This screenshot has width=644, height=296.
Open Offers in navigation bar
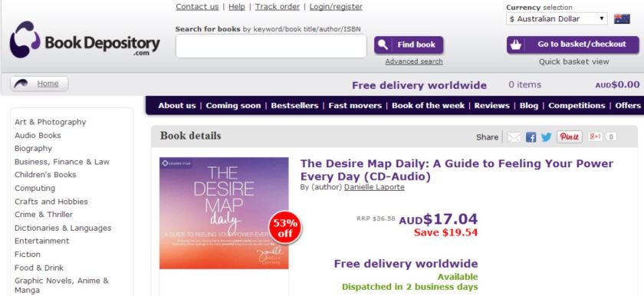628,106
